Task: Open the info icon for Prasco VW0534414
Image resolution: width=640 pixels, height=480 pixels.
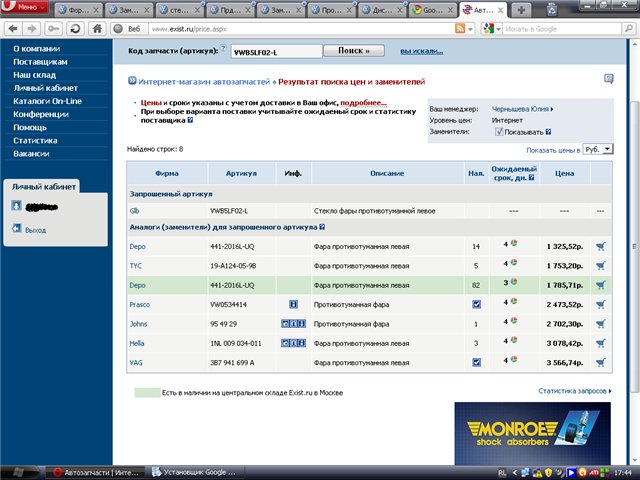Action: click(x=293, y=304)
